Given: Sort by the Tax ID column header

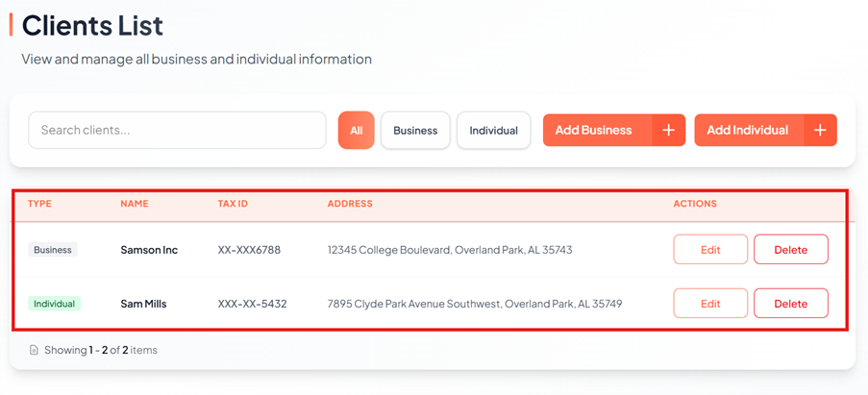Looking at the screenshot, I should click(x=233, y=204).
